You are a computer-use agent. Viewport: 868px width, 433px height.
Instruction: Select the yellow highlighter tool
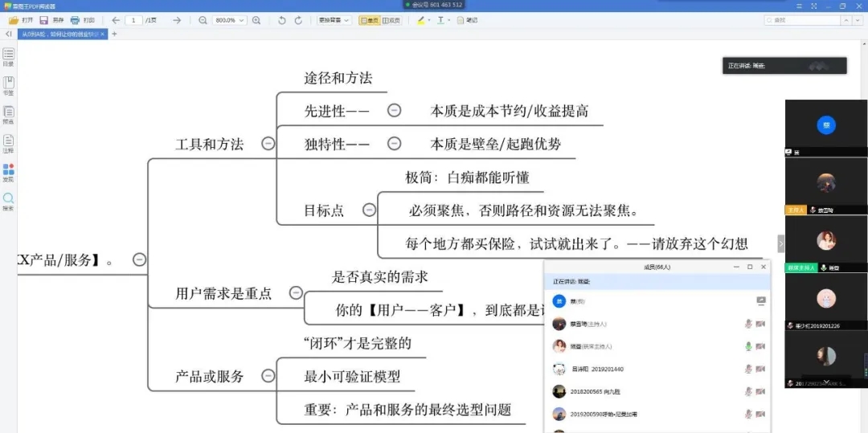(420, 20)
